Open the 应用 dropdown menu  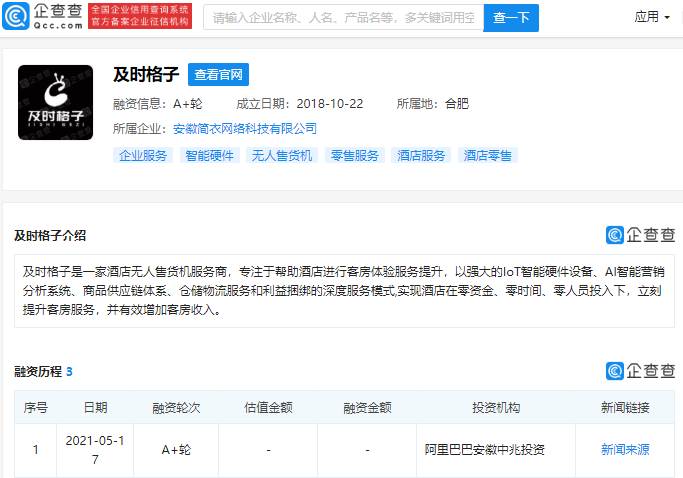652,17
